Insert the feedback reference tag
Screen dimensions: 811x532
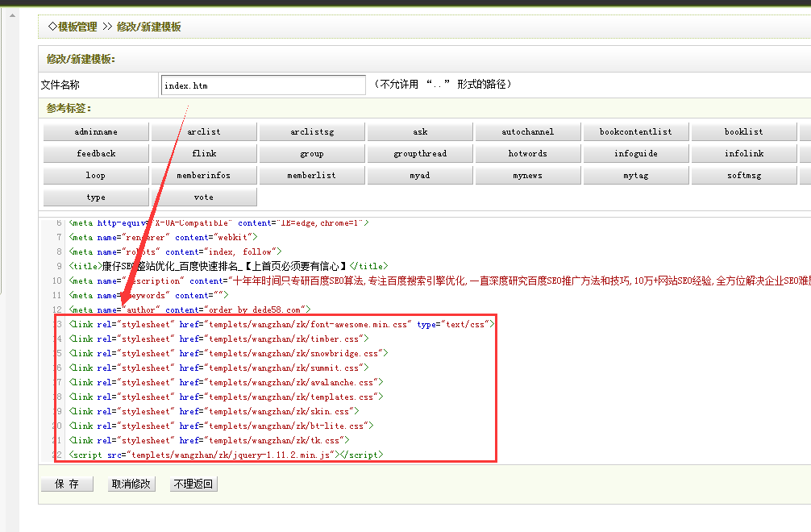pyautogui.click(x=96, y=153)
